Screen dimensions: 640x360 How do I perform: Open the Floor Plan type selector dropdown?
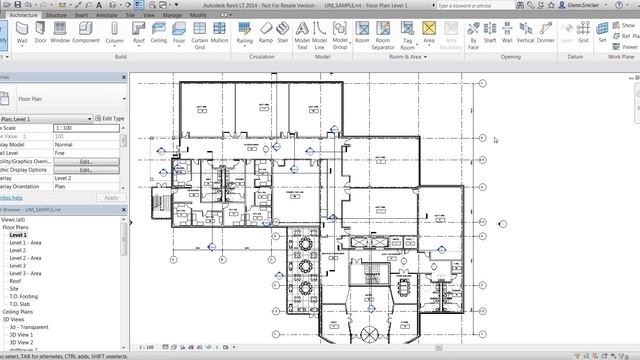124,99
